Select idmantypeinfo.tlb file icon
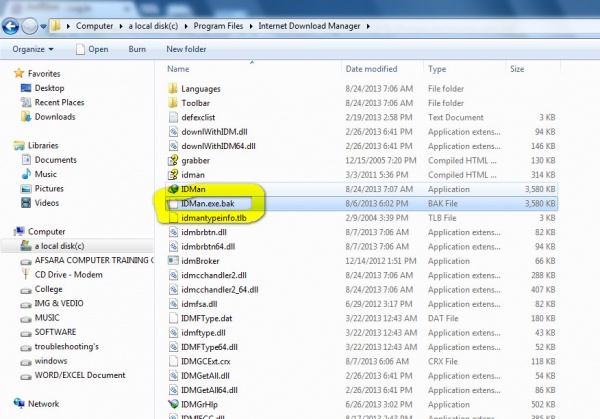The width and height of the screenshot is (600, 419). pyautogui.click(x=173, y=218)
